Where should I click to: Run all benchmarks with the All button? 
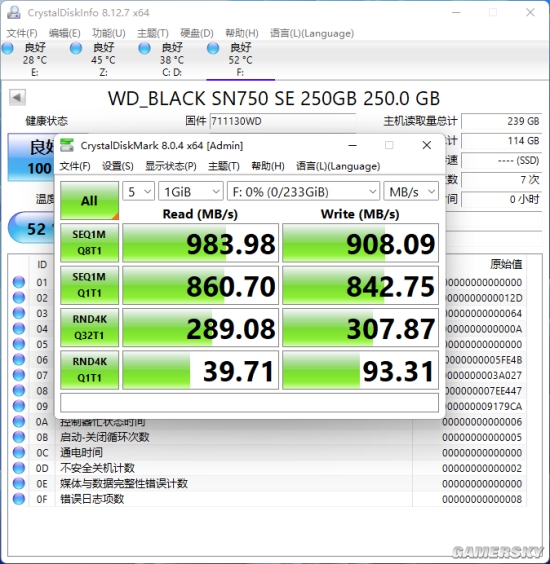coord(90,200)
